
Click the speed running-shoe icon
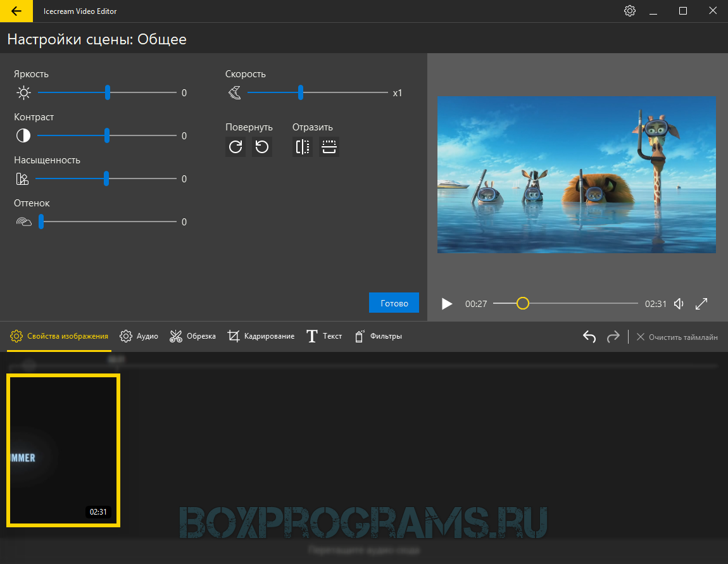235,93
